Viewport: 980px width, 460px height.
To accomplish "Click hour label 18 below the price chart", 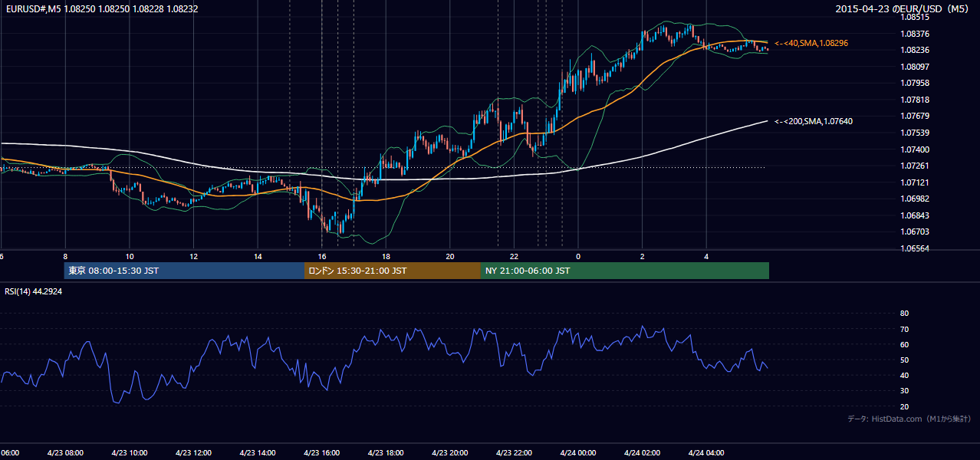I will (386, 257).
